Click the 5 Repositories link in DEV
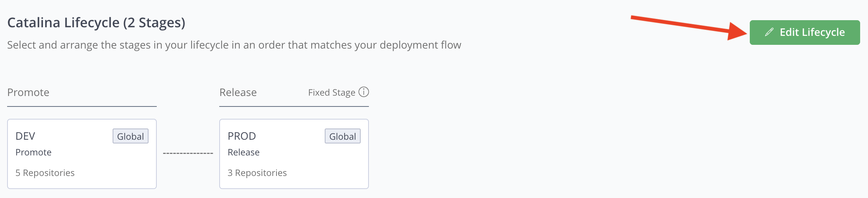Viewport: 868px width, 198px height. pos(45,173)
